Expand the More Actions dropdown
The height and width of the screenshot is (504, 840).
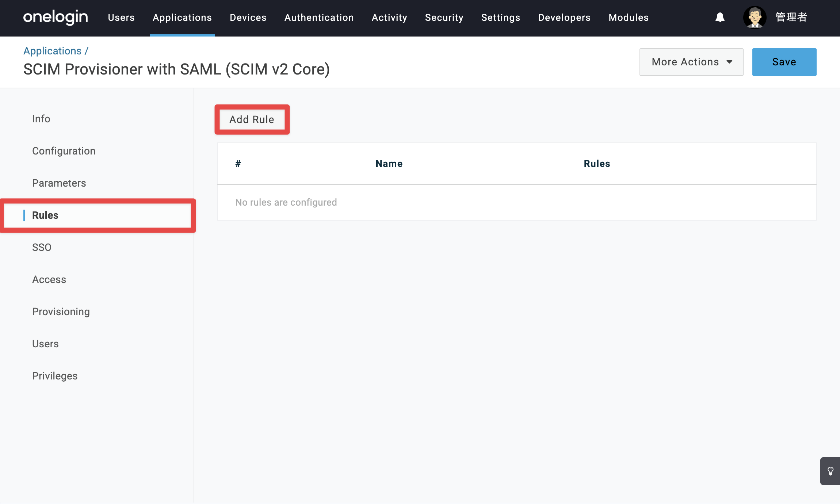coord(691,62)
